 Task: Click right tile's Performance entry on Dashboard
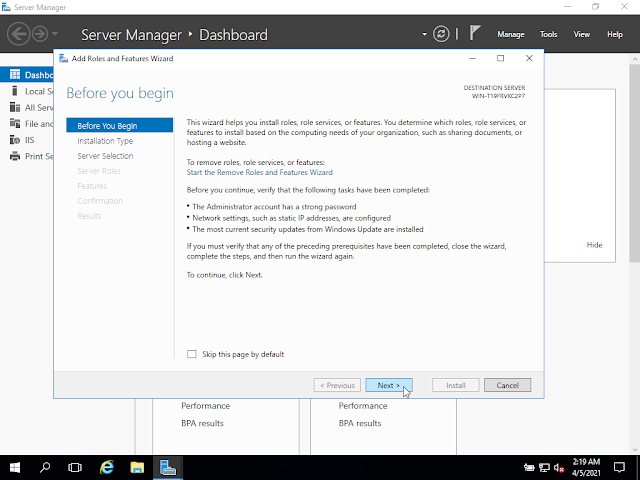[x=363, y=406]
